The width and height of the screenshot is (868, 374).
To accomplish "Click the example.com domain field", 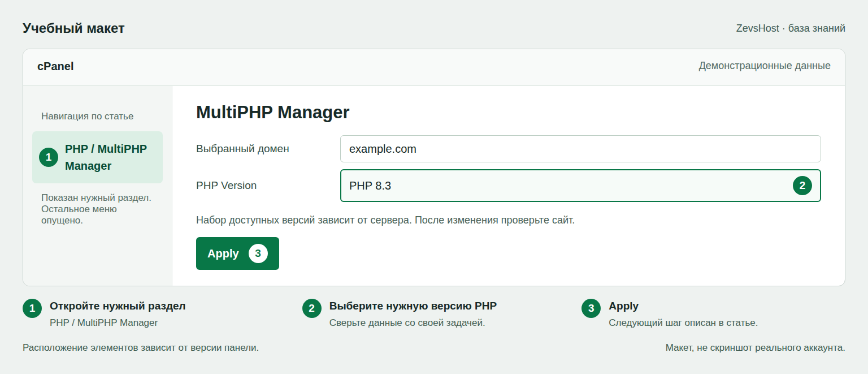I will (580, 149).
